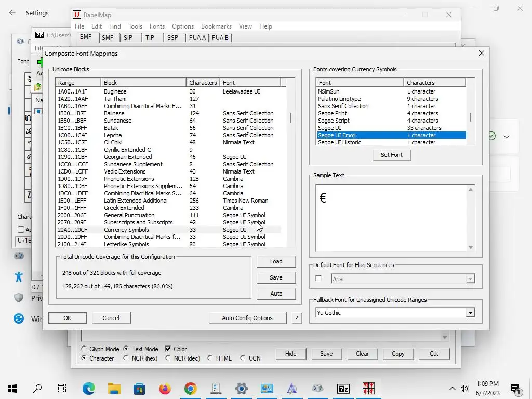Image resolution: width=532 pixels, height=399 pixels.
Task: Click the question mark help button
Action: 297,318
